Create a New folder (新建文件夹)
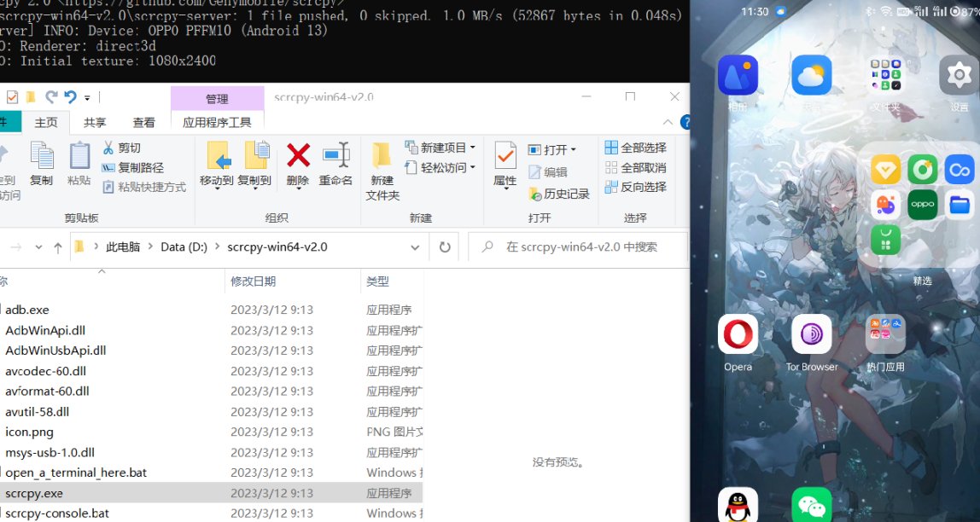Screen dimensions: 980x522 [382, 171]
